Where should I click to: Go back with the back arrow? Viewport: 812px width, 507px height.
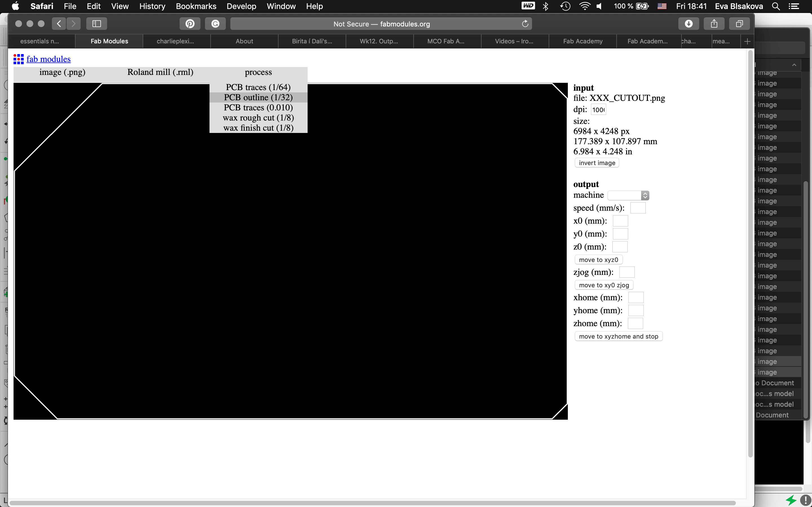(59, 24)
